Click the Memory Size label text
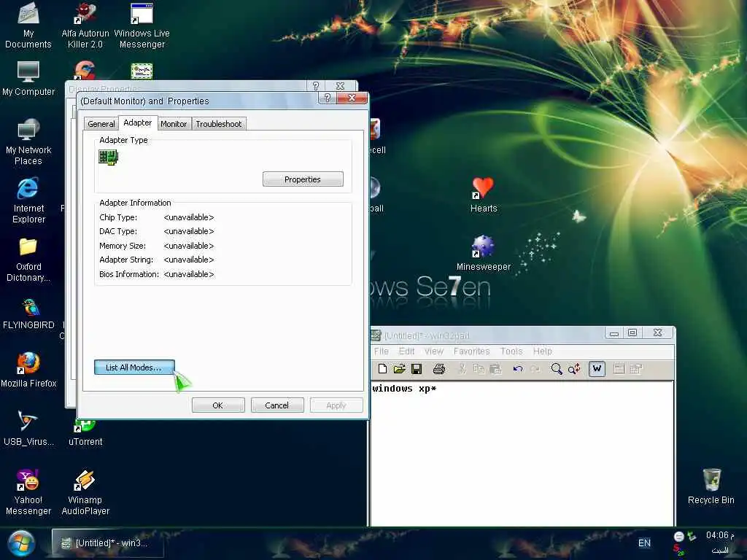747x560 pixels. pos(123,246)
